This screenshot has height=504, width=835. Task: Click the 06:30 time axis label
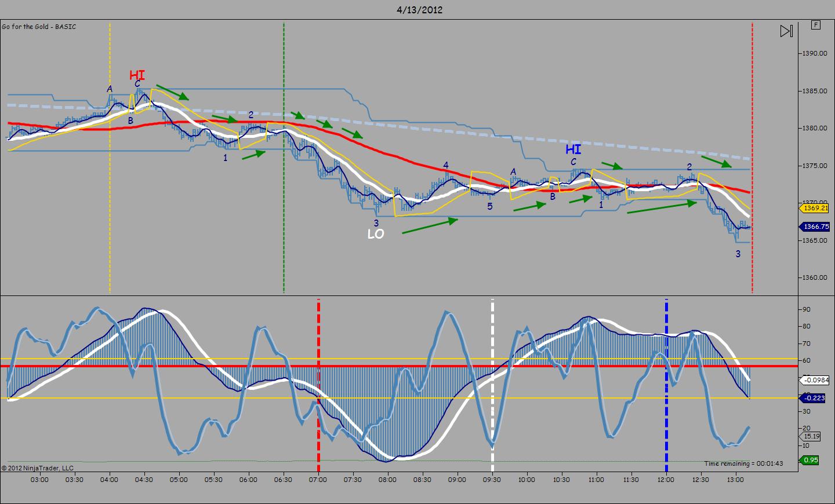283,480
